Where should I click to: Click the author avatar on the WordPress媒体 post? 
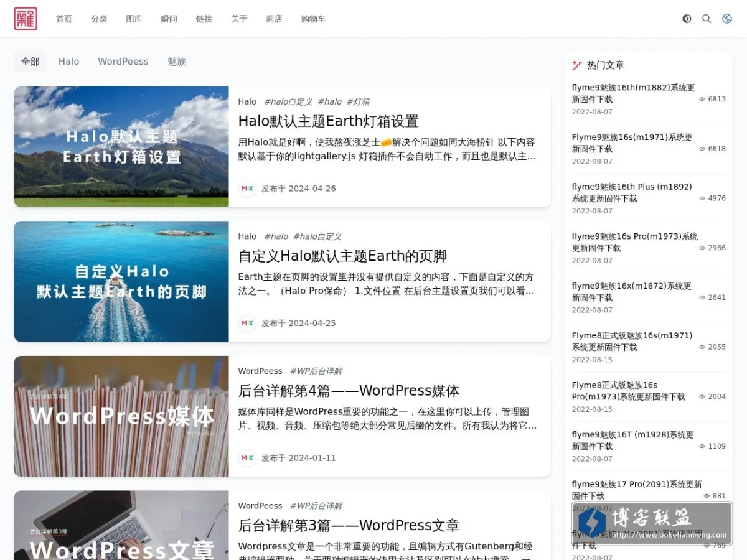tap(247, 458)
